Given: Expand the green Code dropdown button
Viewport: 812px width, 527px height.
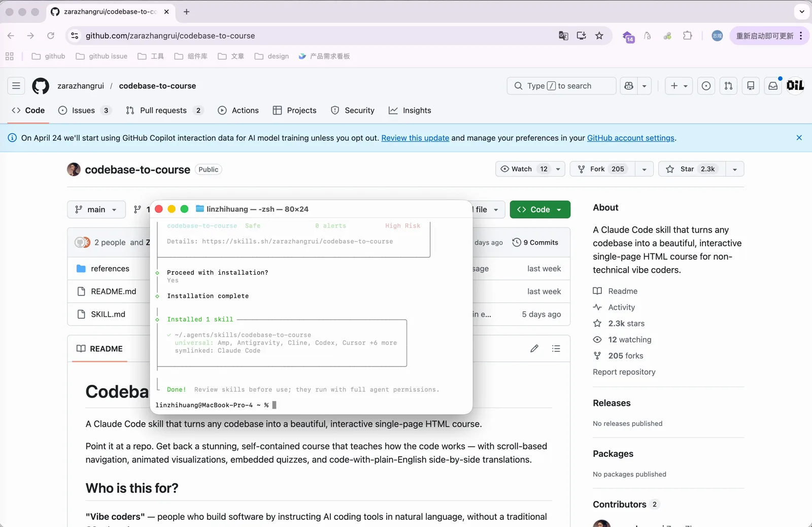Looking at the screenshot, I should tap(540, 209).
